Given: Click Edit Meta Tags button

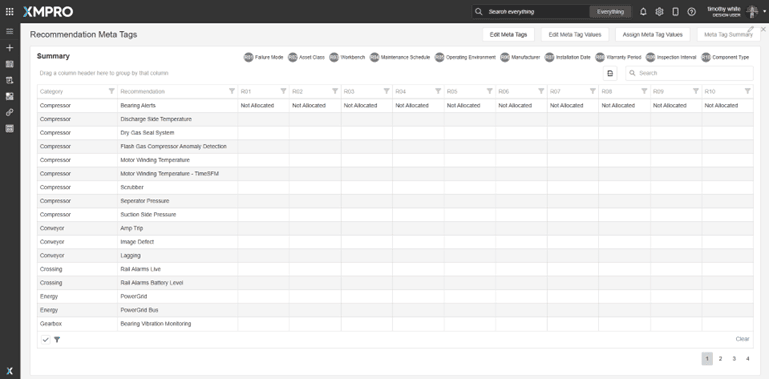Looking at the screenshot, I should tap(508, 34).
